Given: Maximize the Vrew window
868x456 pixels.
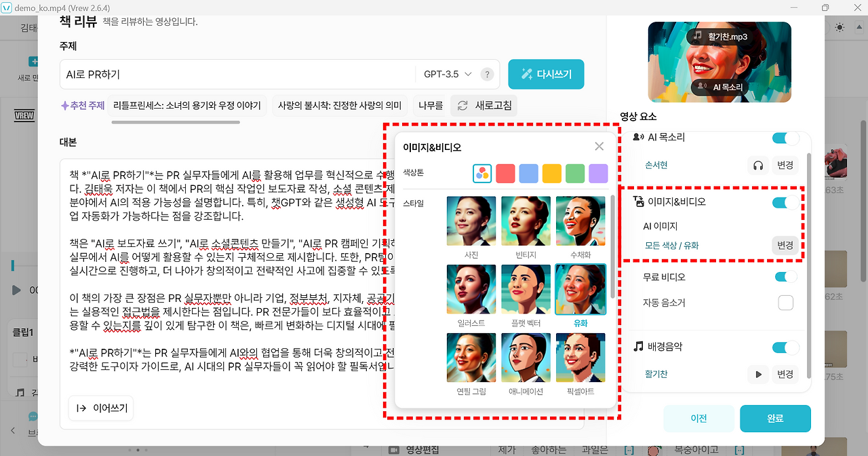Looking at the screenshot, I should tap(825, 7).
